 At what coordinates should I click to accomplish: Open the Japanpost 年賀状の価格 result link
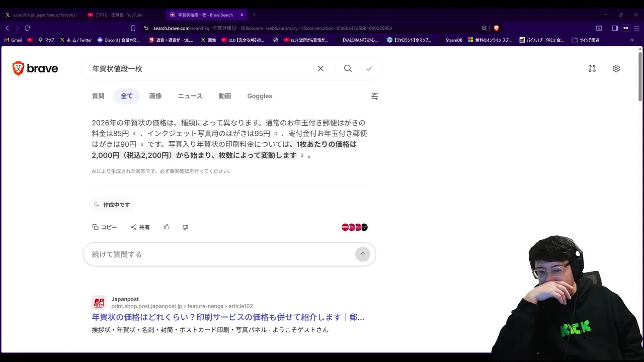tap(228, 317)
